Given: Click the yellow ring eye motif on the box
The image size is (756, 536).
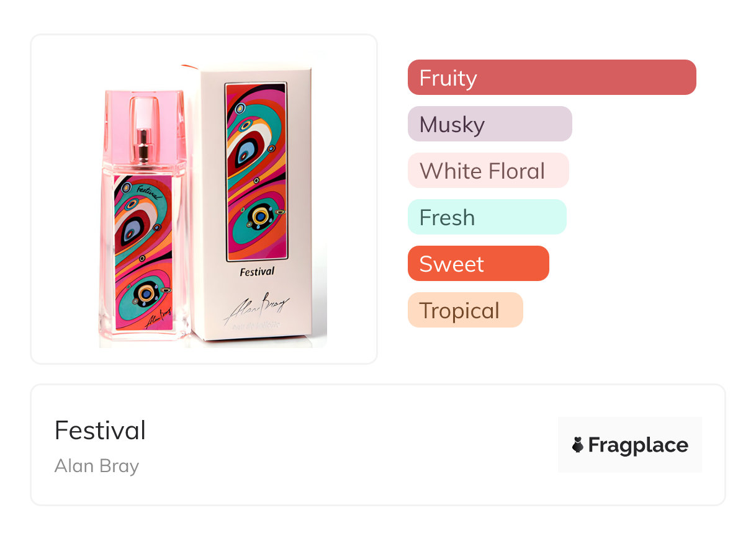Looking at the screenshot, I should coord(261,217).
